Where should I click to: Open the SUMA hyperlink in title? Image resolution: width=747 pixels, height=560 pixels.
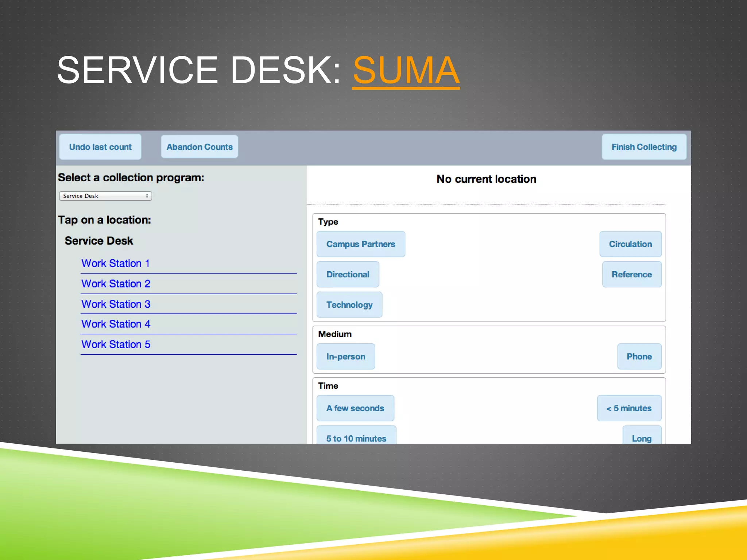[x=406, y=70]
